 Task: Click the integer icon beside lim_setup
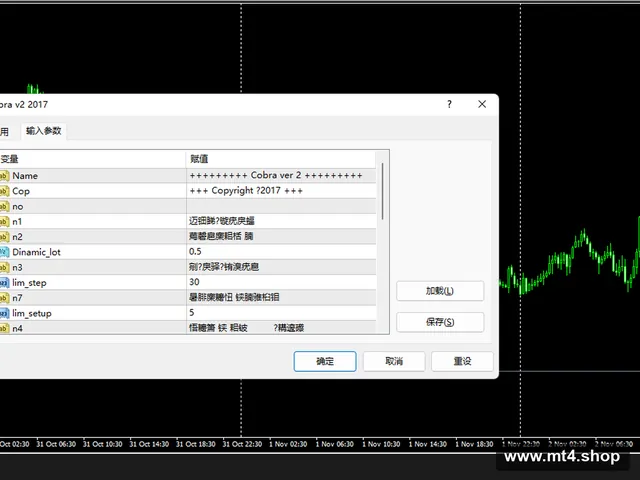[4, 313]
